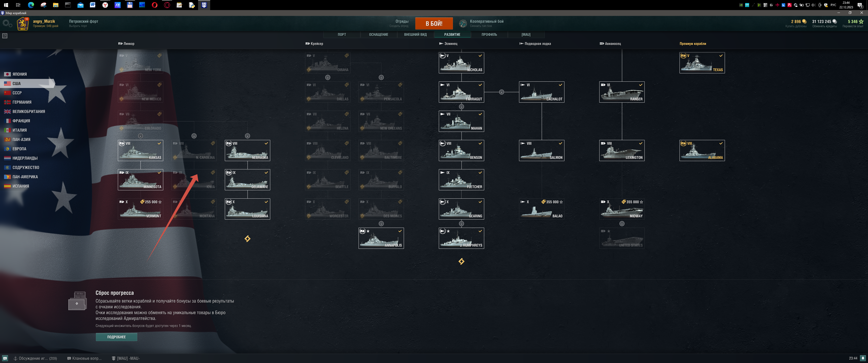The height and width of the screenshot is (363, 868).
Task: Select the Texas premium ship card
Action: click(x=702, y=63)
